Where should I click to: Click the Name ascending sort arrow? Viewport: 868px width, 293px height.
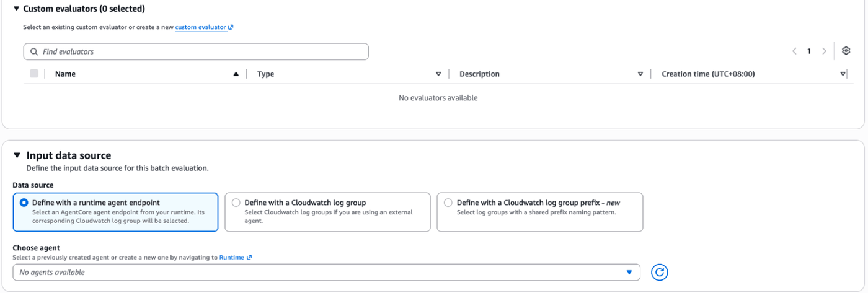point(236,74)
